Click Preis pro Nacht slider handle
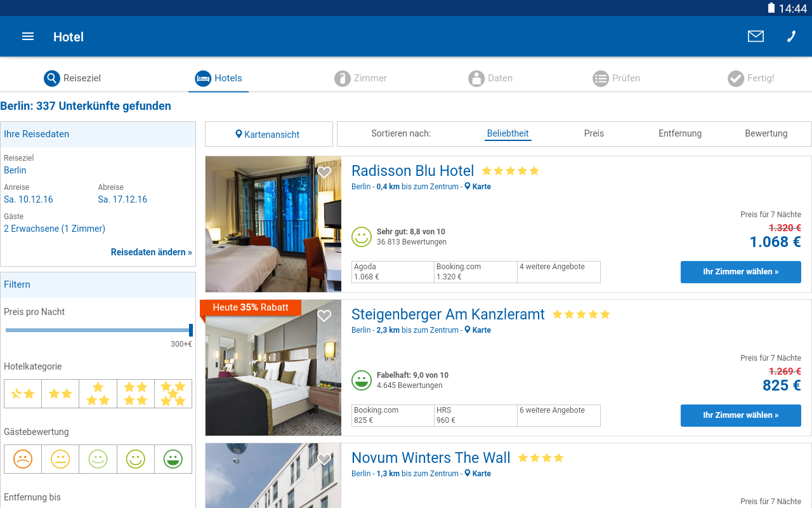The image size is (812, 508). tap(191, 330)
